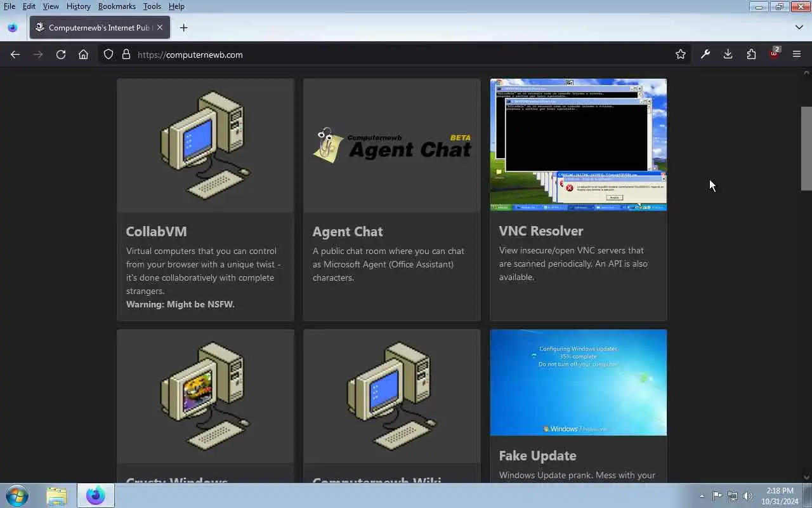This screenshot has height=508, width=812.
Task: Open the network tray icon
Action: (733, 496)
